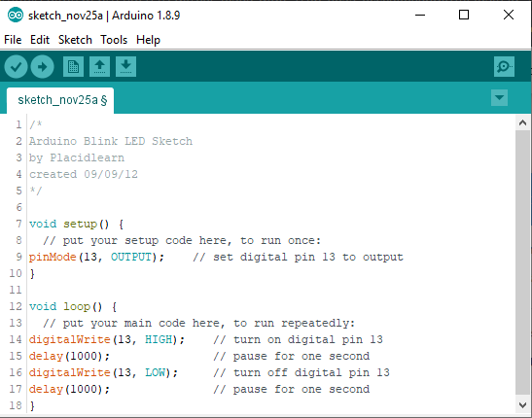532x418 pixels.
Task: Click 'by Placidlearn' on line 3
Action: 77,157
